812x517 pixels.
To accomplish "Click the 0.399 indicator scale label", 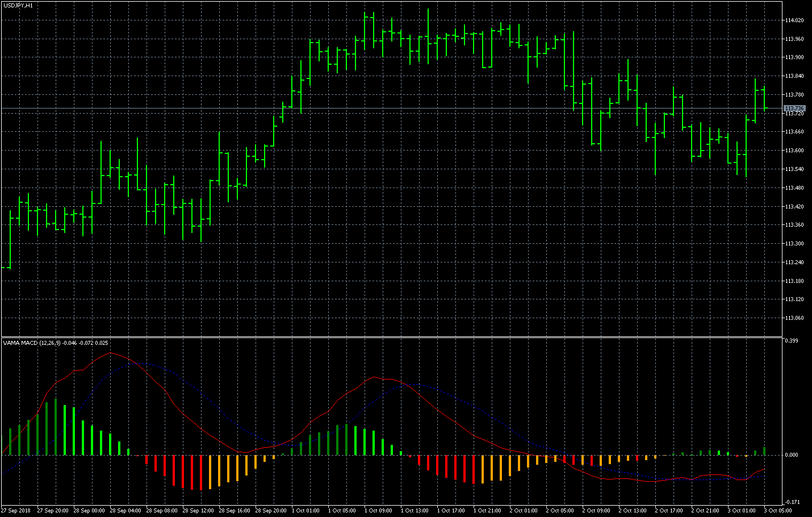I will [x=792, y=341].
